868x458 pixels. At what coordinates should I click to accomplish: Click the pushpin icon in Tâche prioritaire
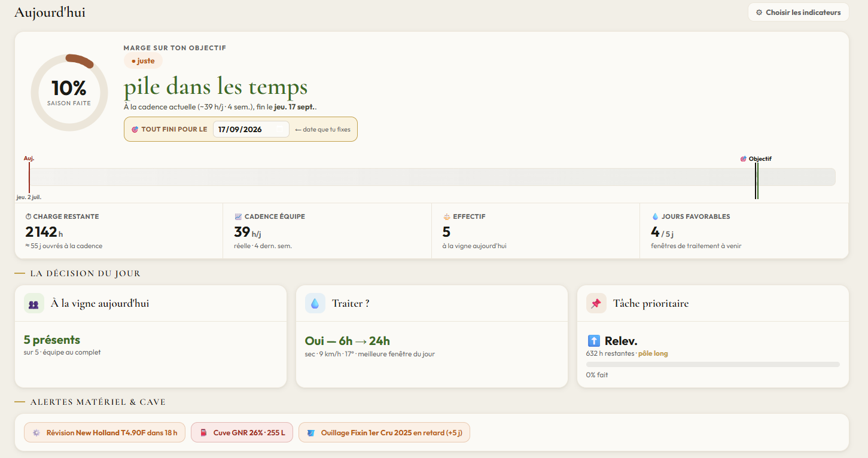click(x=596, y=303)
